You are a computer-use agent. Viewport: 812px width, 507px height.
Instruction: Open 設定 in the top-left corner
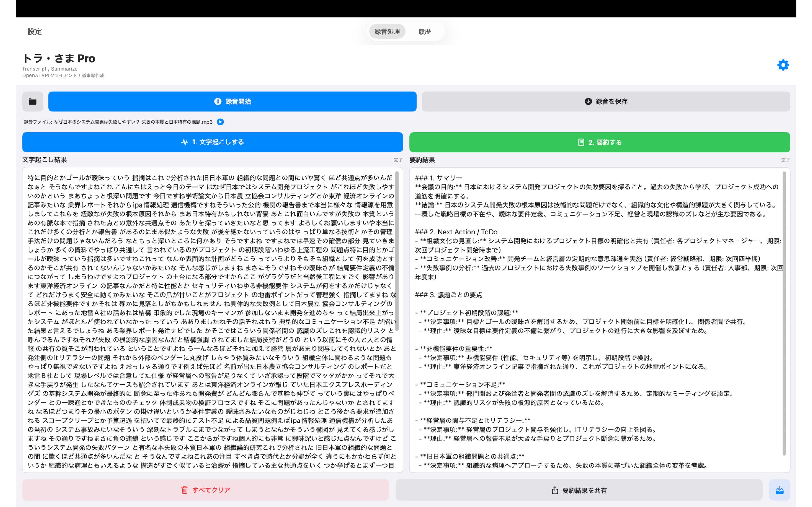pyautogui.click(x=35, y=31)
